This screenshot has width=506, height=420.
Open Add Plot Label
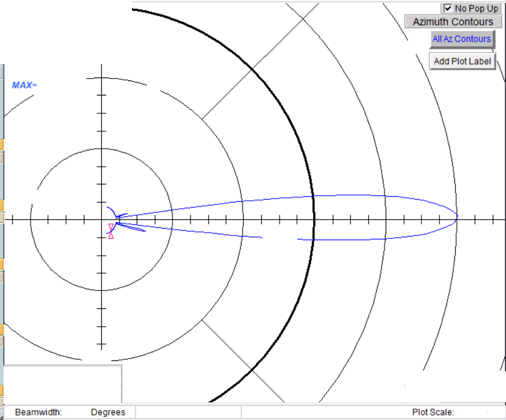(462, 61)
